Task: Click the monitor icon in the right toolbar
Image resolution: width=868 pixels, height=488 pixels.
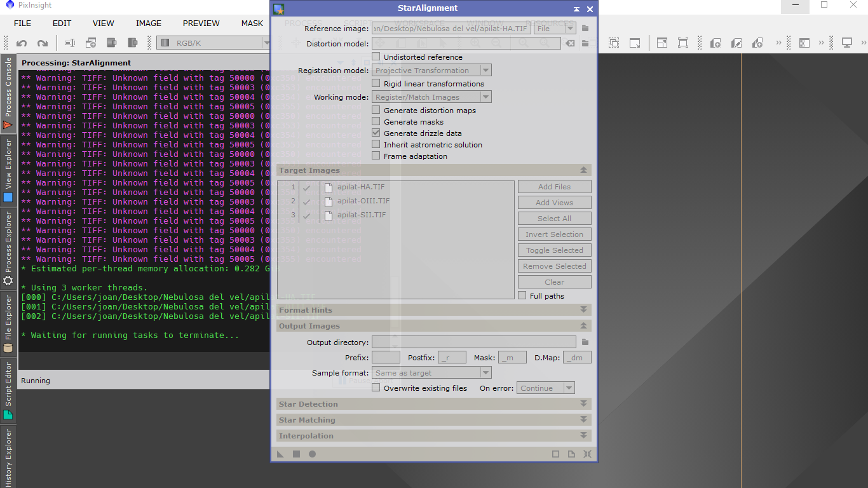Action: pos(847,43)
